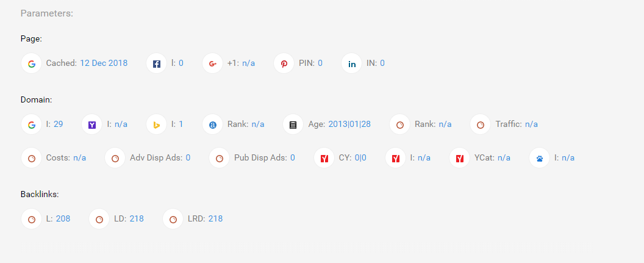Screen dimensions: 644x263
Task: Click the SEMrush icon beside Traffic
Action: 481,124
